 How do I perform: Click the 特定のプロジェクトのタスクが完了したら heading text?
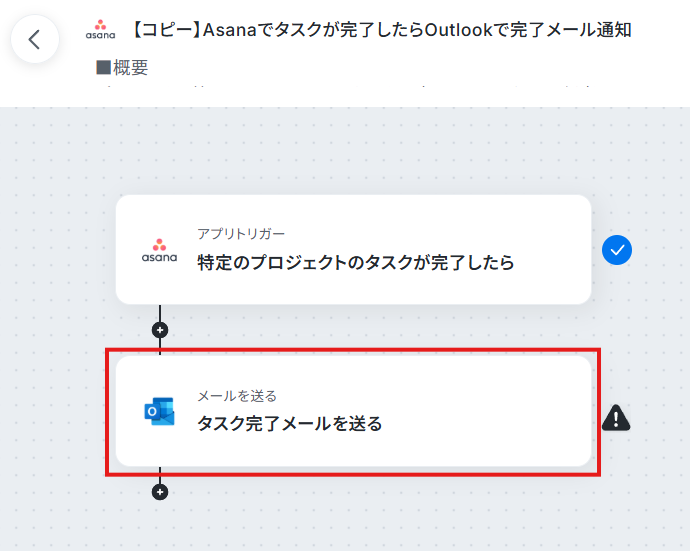coord(356,262)
